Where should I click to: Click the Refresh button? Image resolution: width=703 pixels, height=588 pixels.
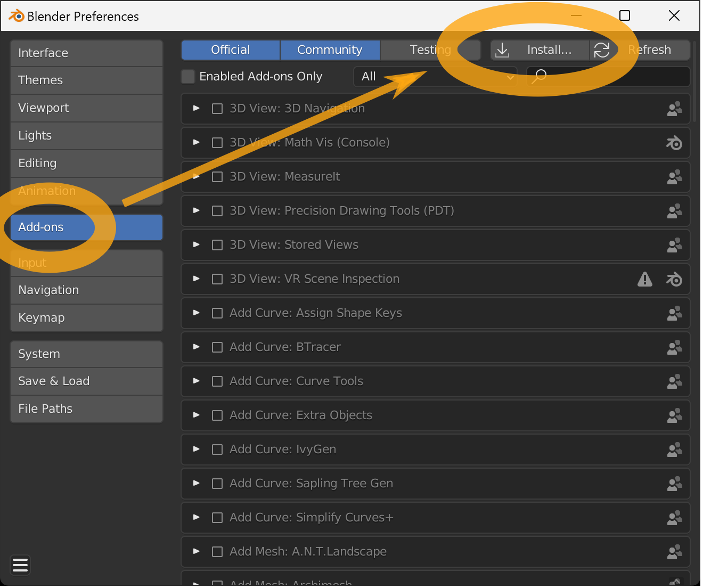[640, 50]
